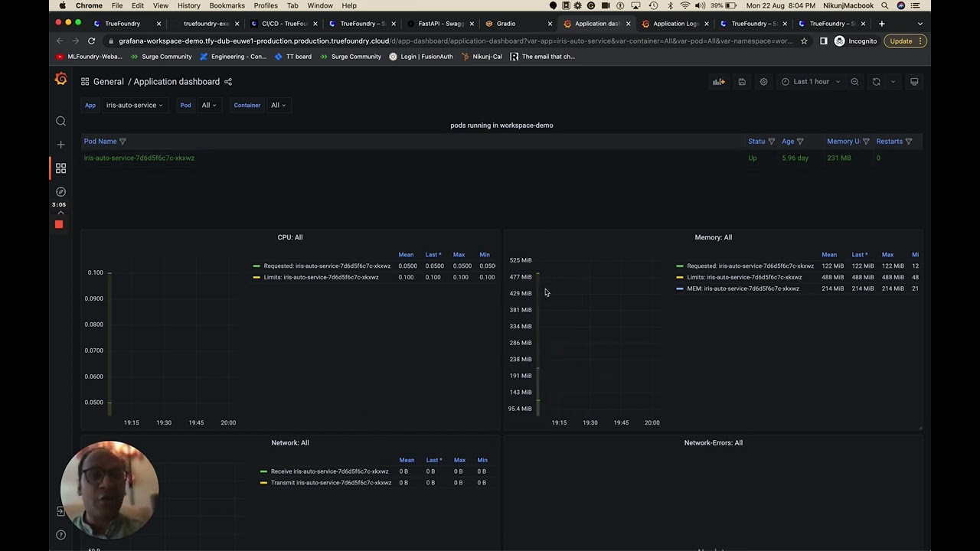Open the dashboard grid icon beside General

[x=85, y=82]
